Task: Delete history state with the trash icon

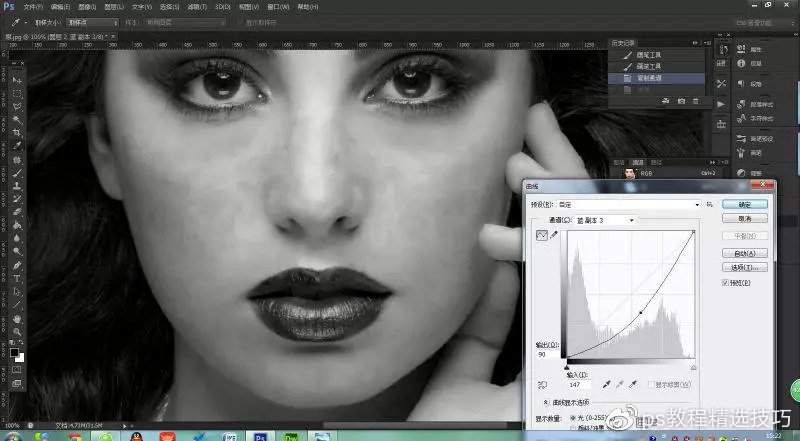Action: pyautogui.click(x=697, y=101)
